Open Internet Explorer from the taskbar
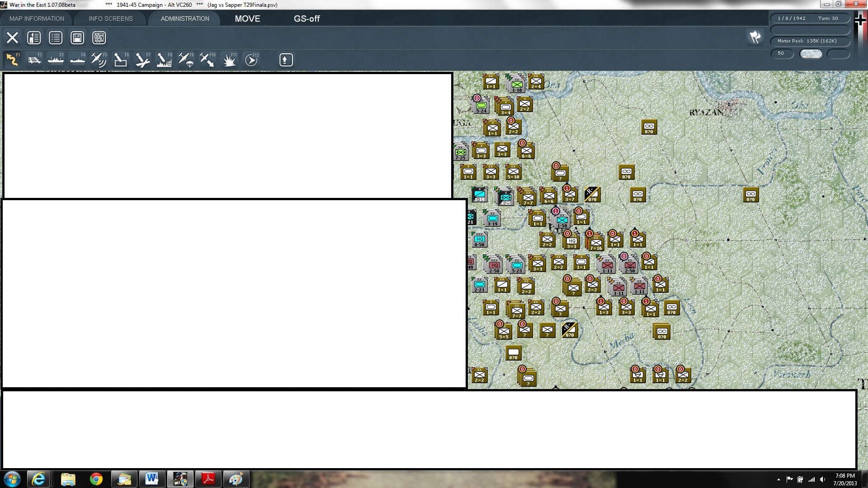 click(39, 479)
